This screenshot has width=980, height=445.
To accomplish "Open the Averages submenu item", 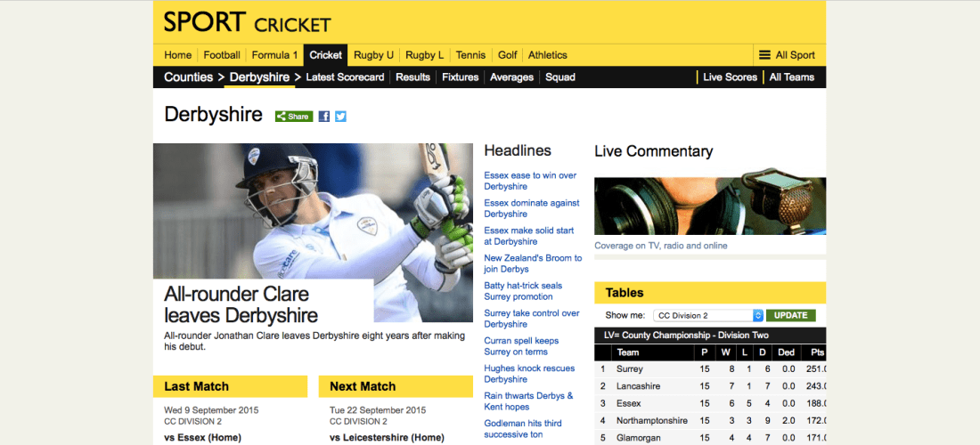I will click(511, 77).
